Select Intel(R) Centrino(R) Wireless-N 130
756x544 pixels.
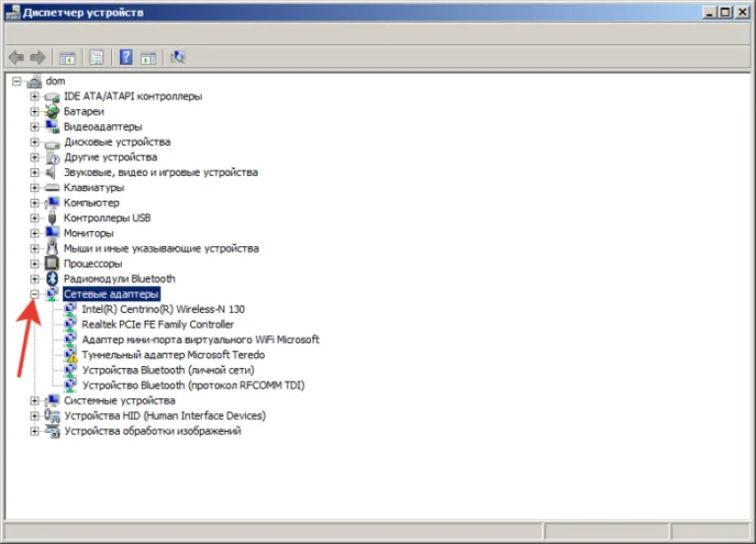click(x=163, y=309)
